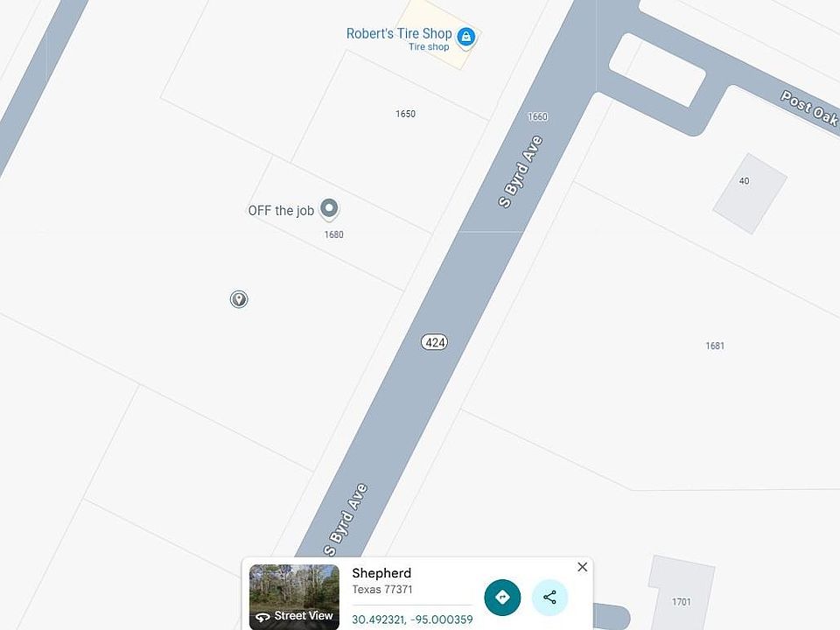
Task: Click the Robert's Tire Shop shopping bag pin
Action: (466, 38)
